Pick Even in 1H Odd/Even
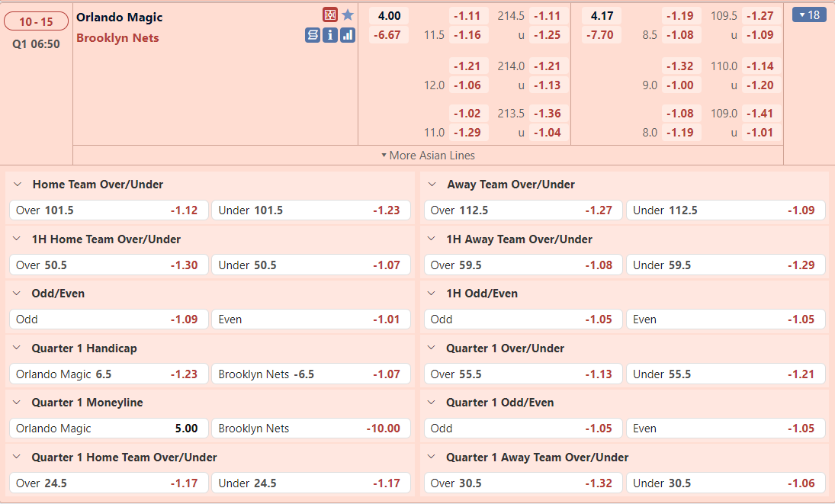Screen dimensions: 835x504 tap(726, 319)
